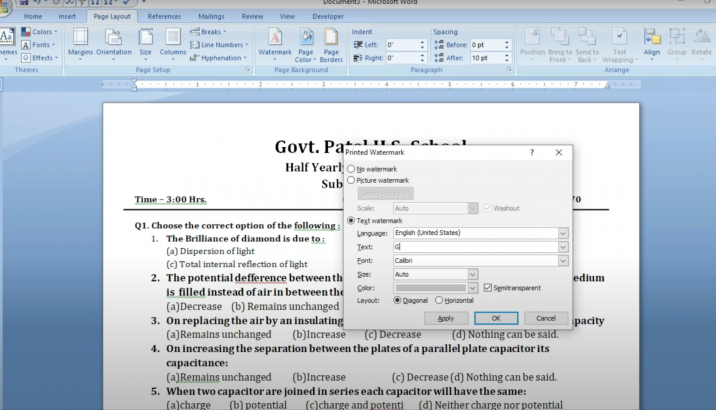The width and height of the screenshot is (716, 410).
Task: Open the Watermark ribbon icon
Action: [275, 41]
